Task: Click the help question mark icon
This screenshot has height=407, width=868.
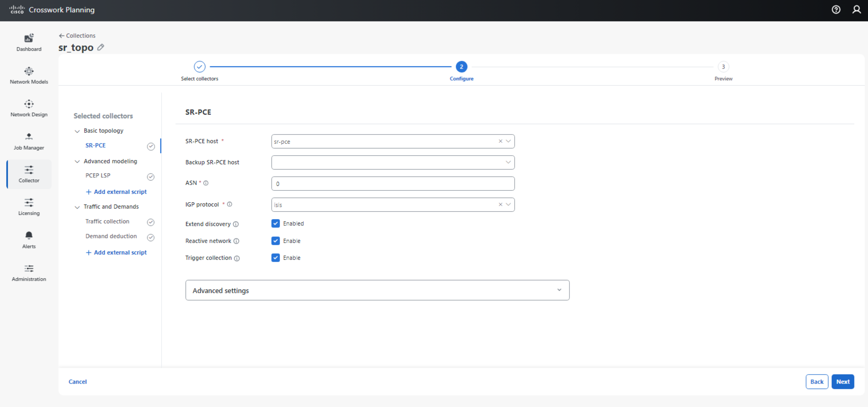Action: coord(836,10)
